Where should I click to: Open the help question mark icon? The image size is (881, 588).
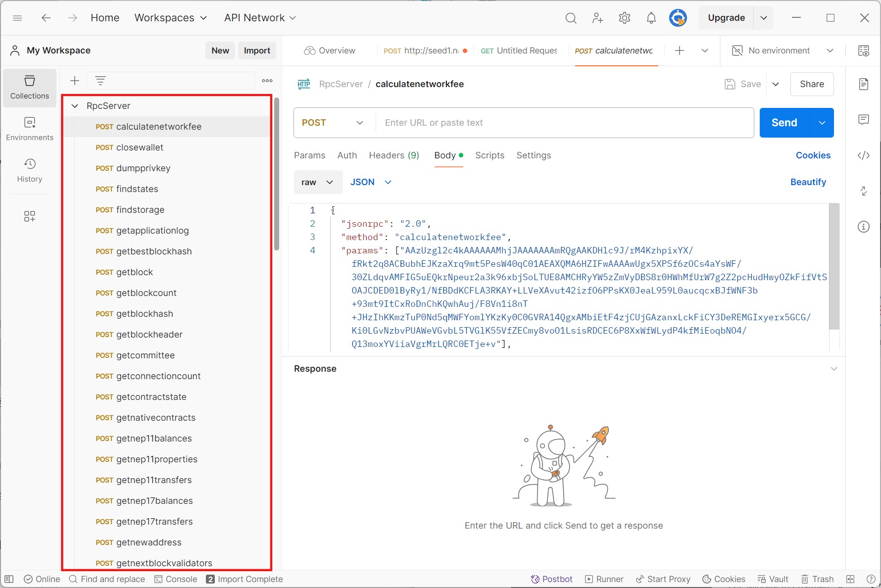pos(871,579)
